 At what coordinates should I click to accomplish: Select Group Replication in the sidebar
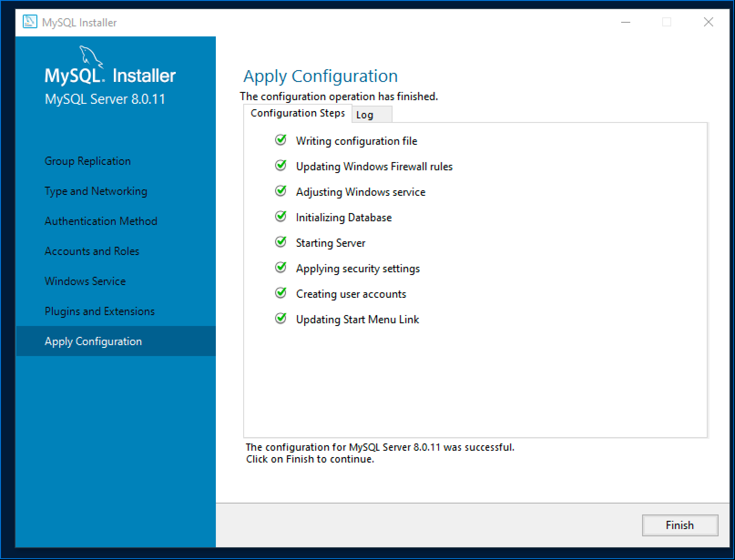tap(87, 161)
